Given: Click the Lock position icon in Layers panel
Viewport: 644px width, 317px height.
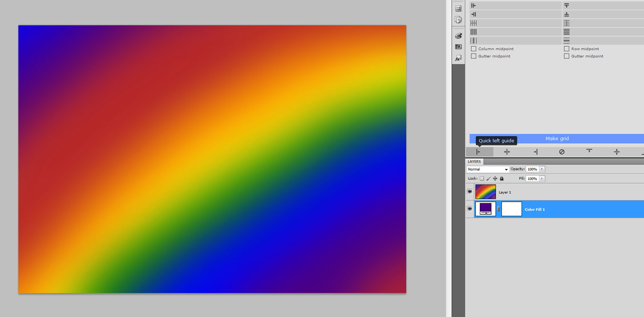Looking at the screenshot, I should [494, 178].
